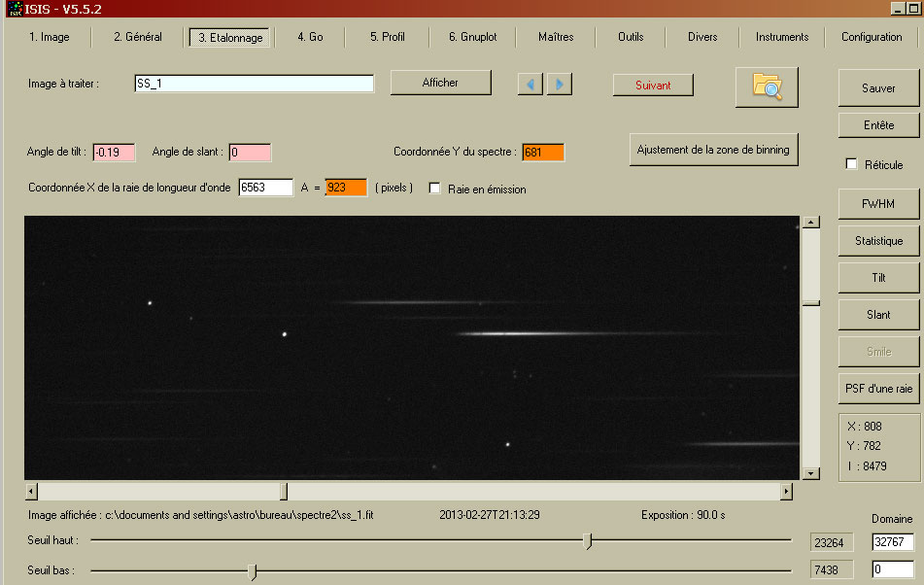The width and height of the screenshot is (924, 585).
Task: Click the Slant button
Action: [878, 315]
